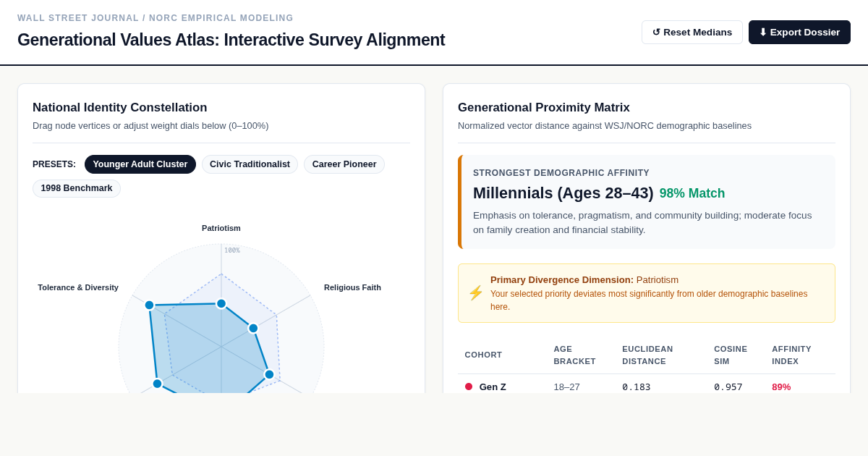
Task: Click the 98% Match label
Action: 692,193
